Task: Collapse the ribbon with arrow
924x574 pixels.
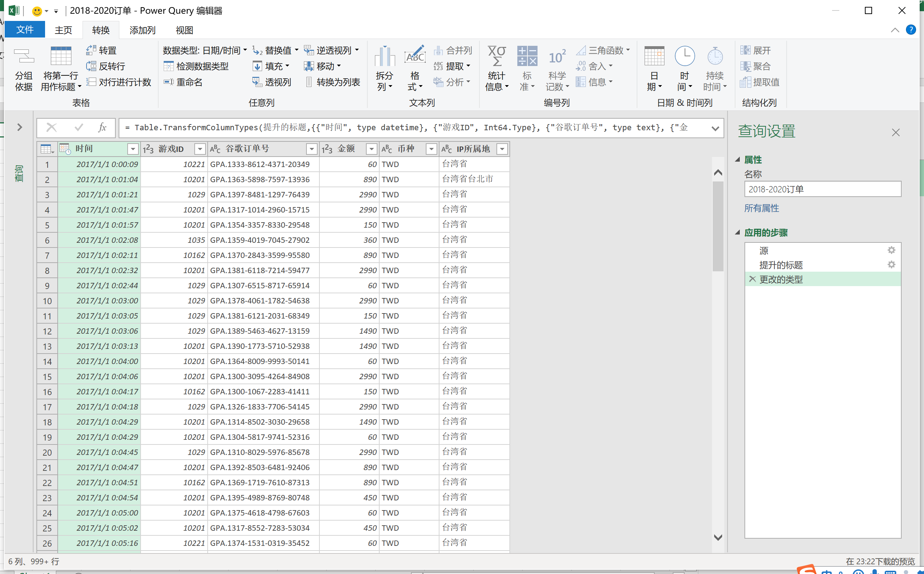Action: click(895, 30)
